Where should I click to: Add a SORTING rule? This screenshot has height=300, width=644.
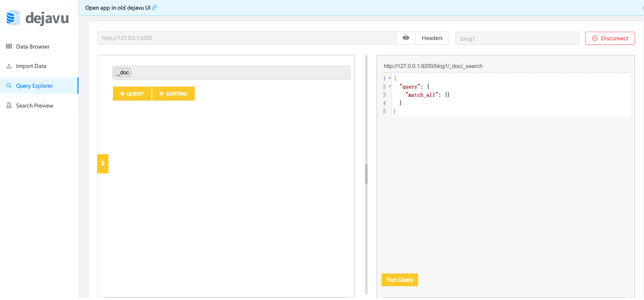[x=174, y=94]
